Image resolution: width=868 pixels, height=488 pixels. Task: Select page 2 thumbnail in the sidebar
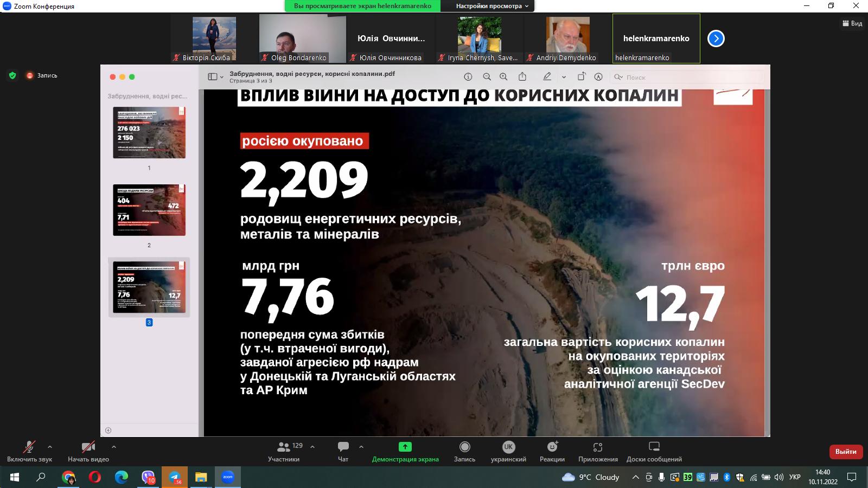(149, 210)
